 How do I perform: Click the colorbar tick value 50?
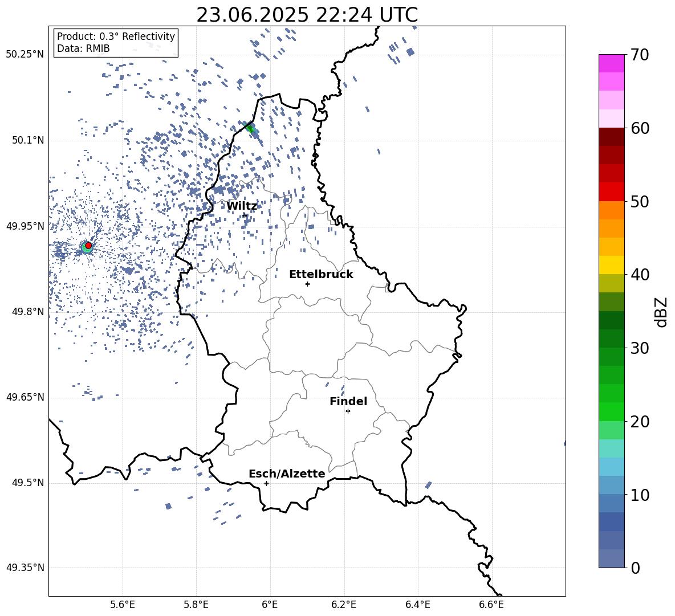(640, 202)
